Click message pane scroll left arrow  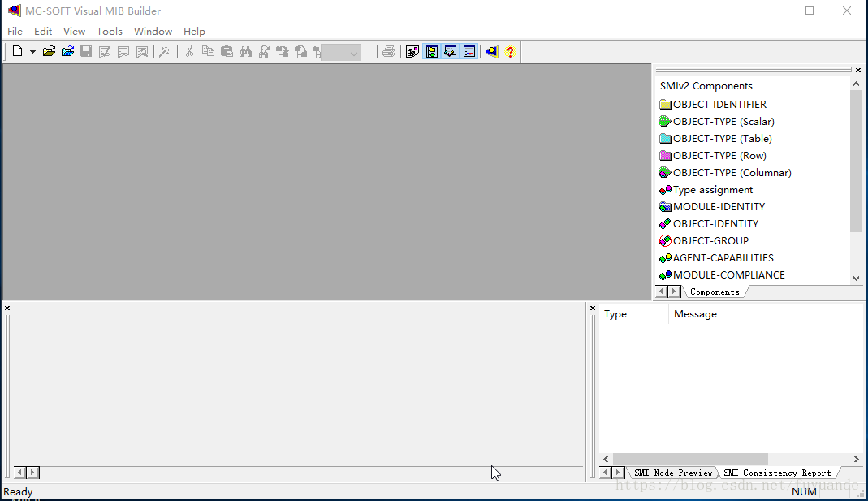coord(607,460)
